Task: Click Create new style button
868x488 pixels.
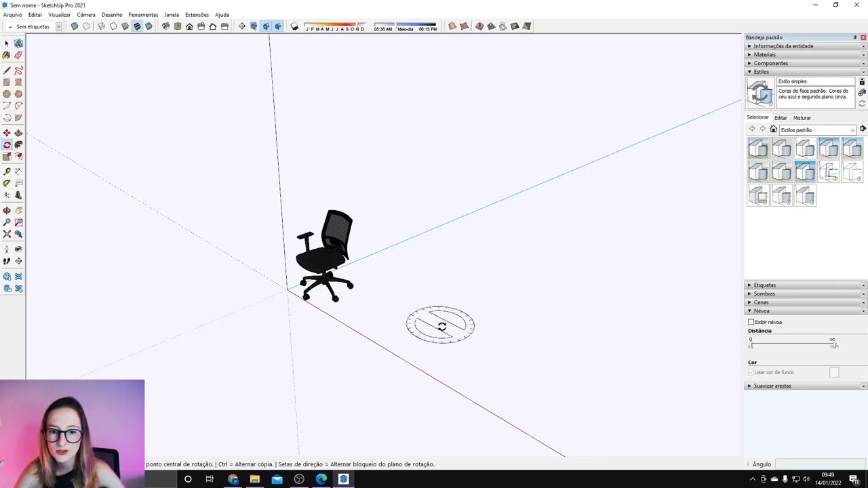Action: pos(862,93)
